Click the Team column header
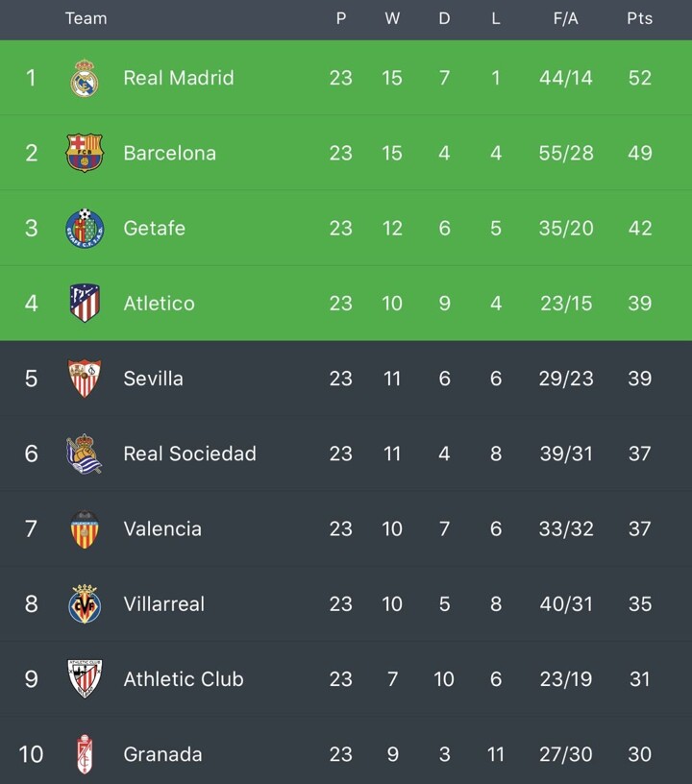Image resolution: width=692 pixels, height=784 pixels. tap(86, 18)
